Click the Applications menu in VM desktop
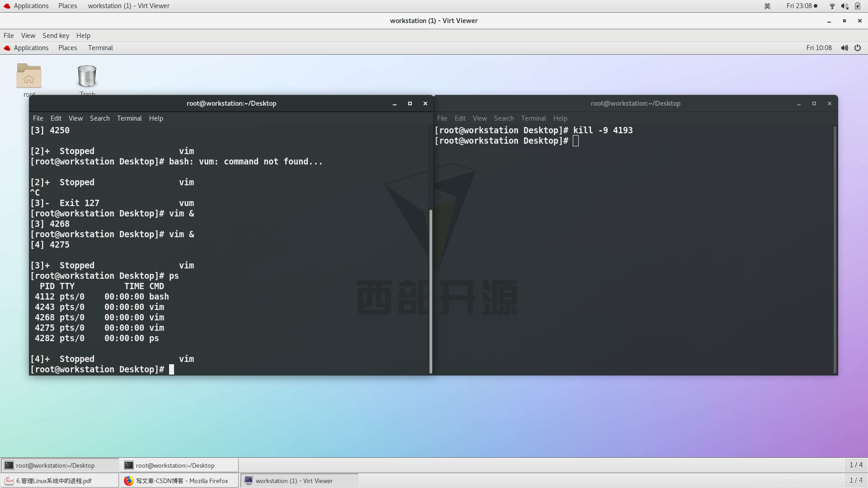Image resolution: width=868 pixels, height=488 pixels. coord(30,47)
